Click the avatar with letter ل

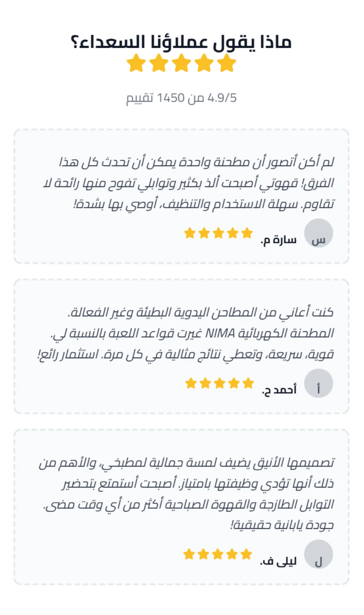pos(318,555)
